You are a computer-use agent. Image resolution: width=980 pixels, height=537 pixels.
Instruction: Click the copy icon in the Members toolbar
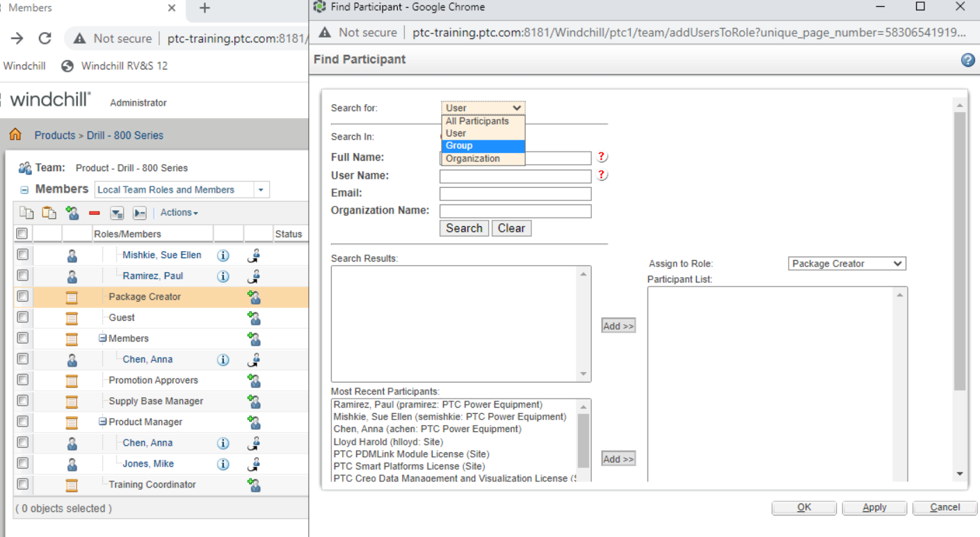[26, 213]
